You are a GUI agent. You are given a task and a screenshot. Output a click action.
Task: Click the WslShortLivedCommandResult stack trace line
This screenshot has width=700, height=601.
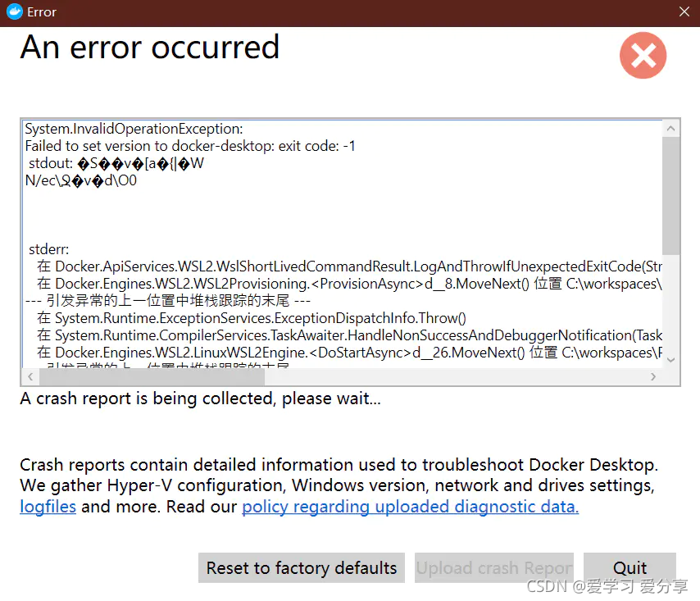coord(349,266)
